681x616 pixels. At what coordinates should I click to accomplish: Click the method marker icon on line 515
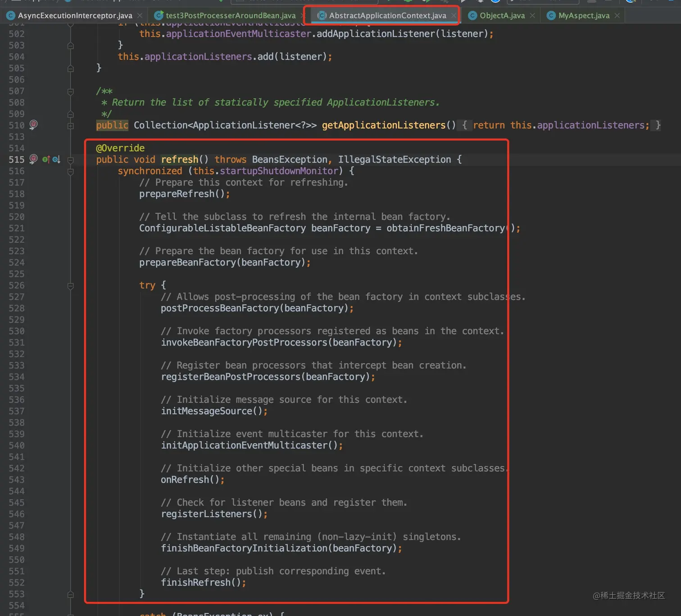point(33,159)
